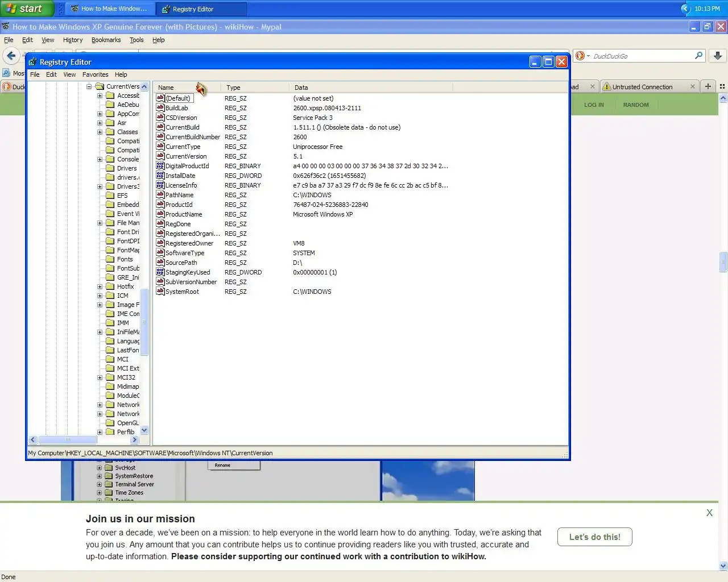Image resolution: width=728 pixels, height=582 pixels.
Task: Click the RANDOM link on wikiHow
Action: tap(636, 105)
